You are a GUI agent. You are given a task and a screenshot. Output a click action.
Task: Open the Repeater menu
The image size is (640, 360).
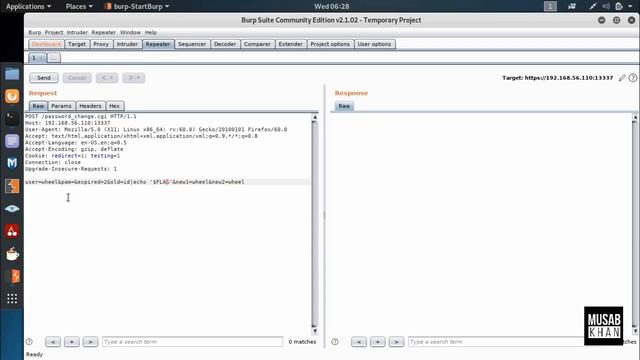click(x=104, y=32)
